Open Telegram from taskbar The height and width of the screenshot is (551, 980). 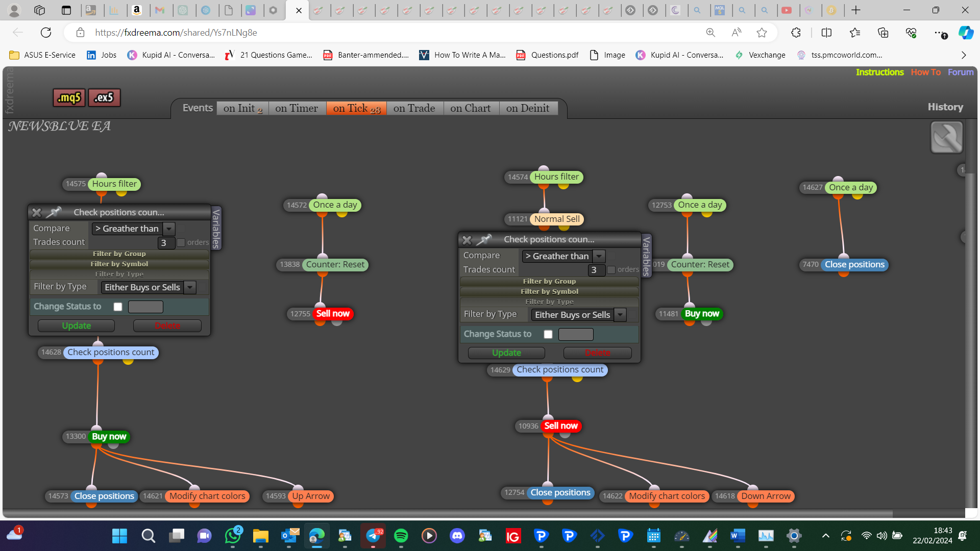click(374, 536)
